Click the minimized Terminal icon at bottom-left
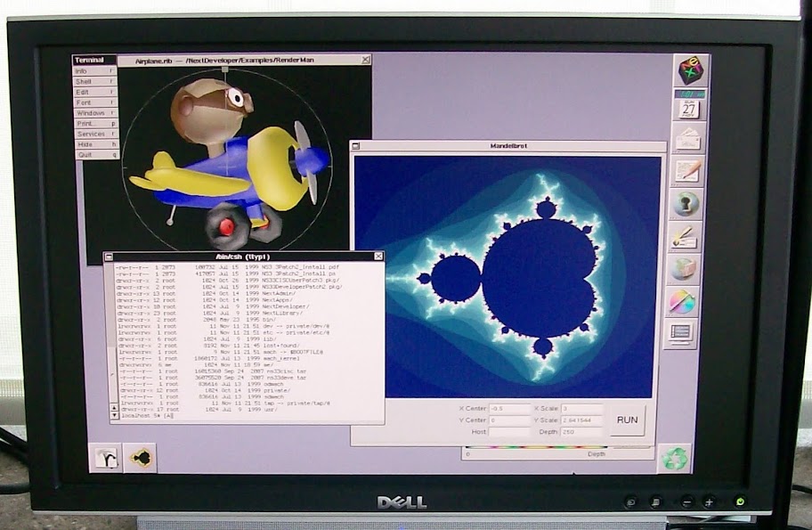The height and width of the screenshot is (530, 812). coord(109,458)
